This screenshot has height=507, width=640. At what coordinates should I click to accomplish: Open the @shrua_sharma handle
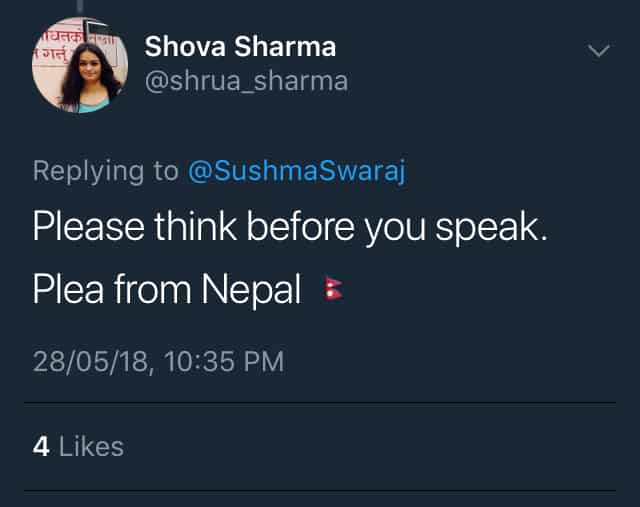tap(246, 81)
